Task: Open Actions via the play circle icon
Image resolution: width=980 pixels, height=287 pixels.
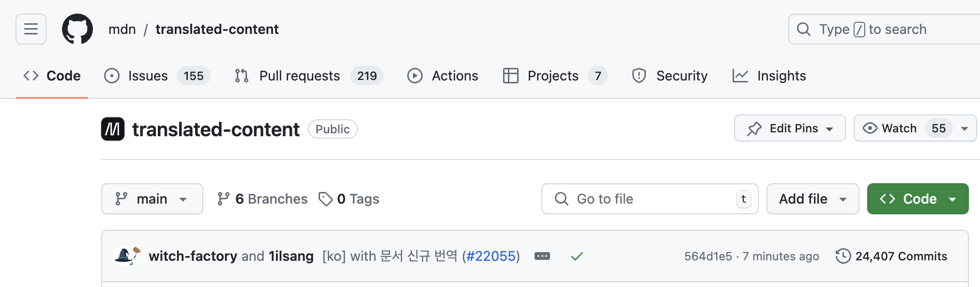Action: coord(414,76)
